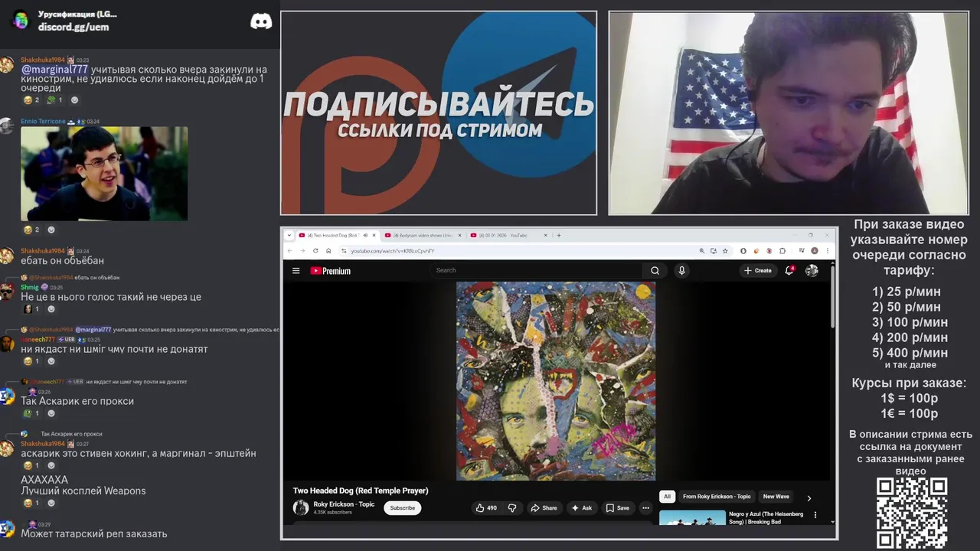Close the Bodycam video browser tab
This screenshot has width=980, height=551.
460,235
